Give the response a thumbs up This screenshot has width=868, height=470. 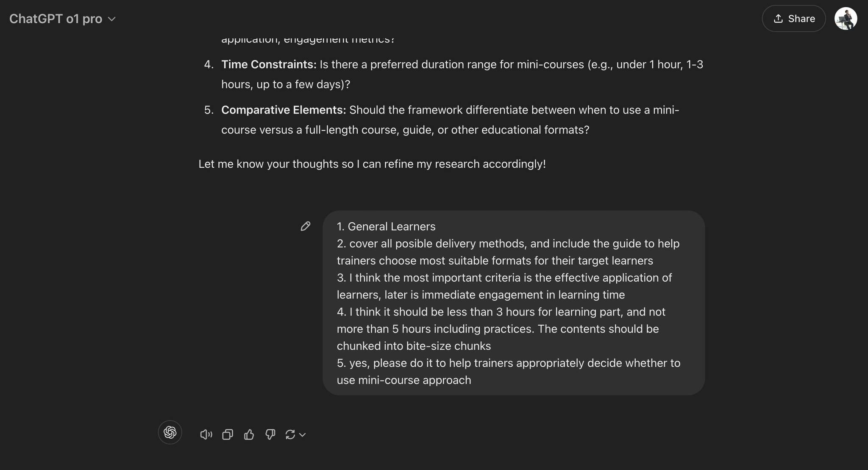(x=249, y=434)
